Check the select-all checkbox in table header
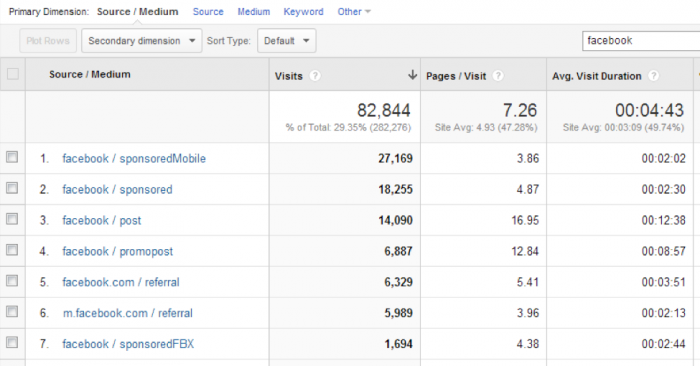This screenshot has height=366, width=700. (13, 74)
